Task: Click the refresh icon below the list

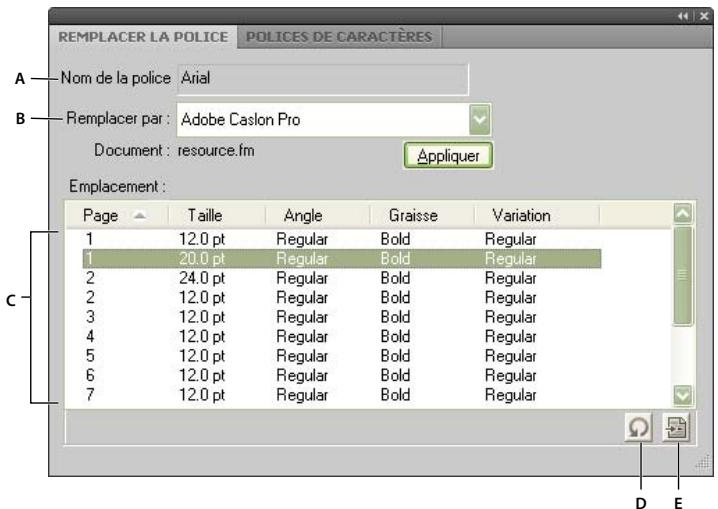Action: [638, 428]
